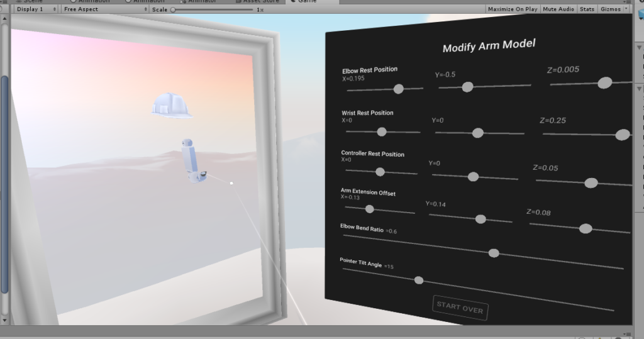This screenshot has width=644, height=339.
Task: Click Controller Rest Position Z slider handle
Action: pos(591,183)
